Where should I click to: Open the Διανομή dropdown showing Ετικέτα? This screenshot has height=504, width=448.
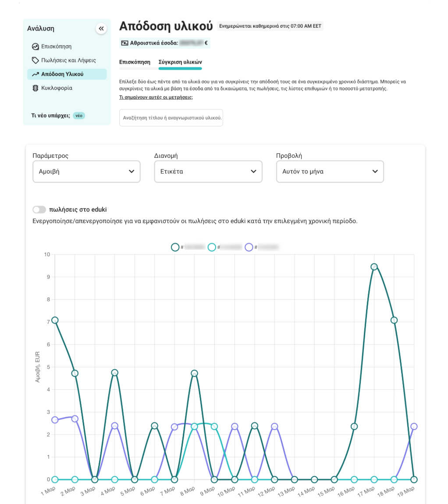(208, 171)
